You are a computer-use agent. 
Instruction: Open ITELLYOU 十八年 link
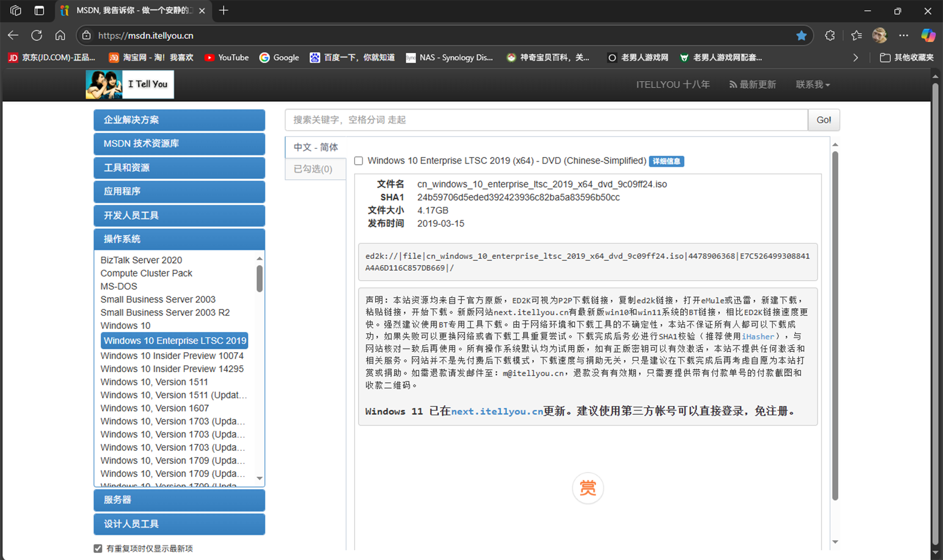[x=673, y=84]
